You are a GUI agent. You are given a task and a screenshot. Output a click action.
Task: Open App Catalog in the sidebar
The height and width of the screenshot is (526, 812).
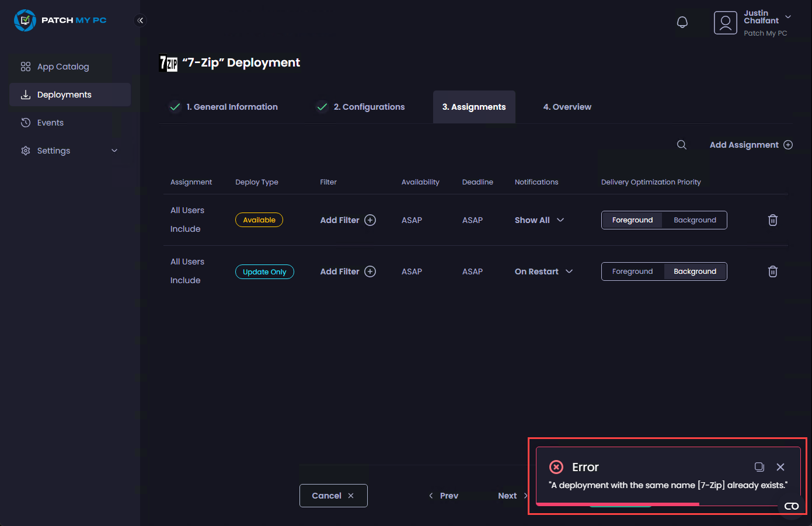tap(63, 67)
